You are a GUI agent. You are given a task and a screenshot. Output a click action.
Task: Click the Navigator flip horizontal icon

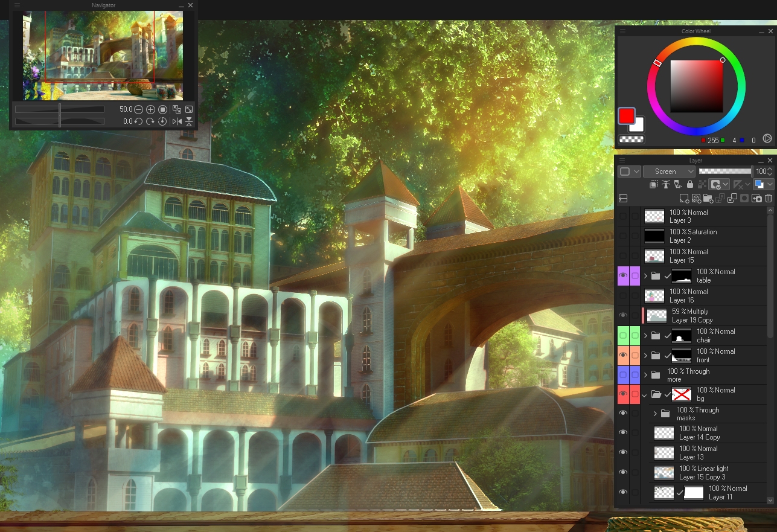coord(177,121)
